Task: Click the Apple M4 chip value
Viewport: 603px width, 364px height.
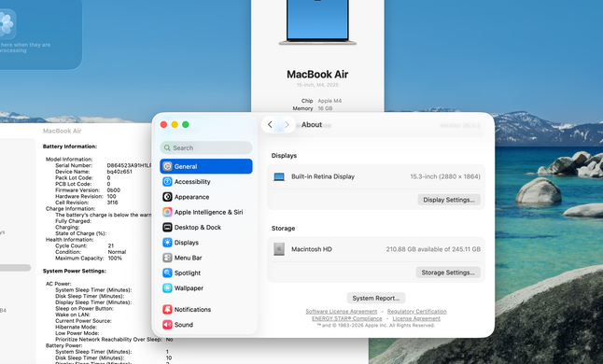Action: click(x=330, y=101)
